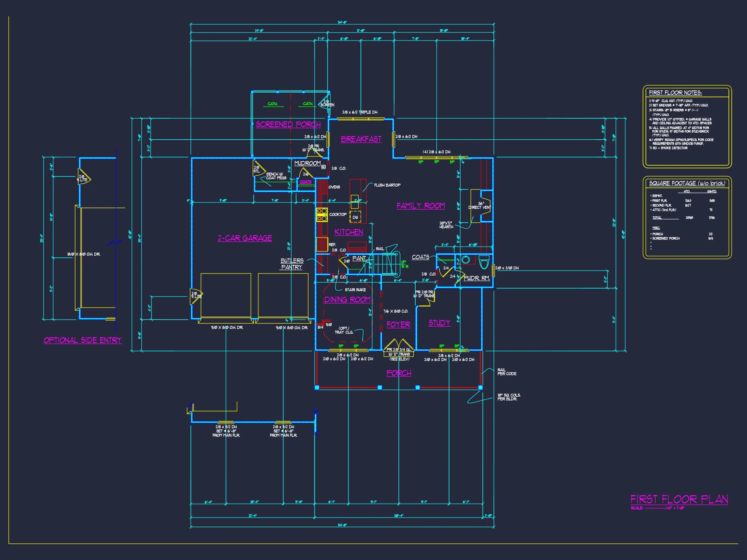The image size is (747, 560).
Task: Click the toilet symbol in powder room
Action: pos(484,262)
